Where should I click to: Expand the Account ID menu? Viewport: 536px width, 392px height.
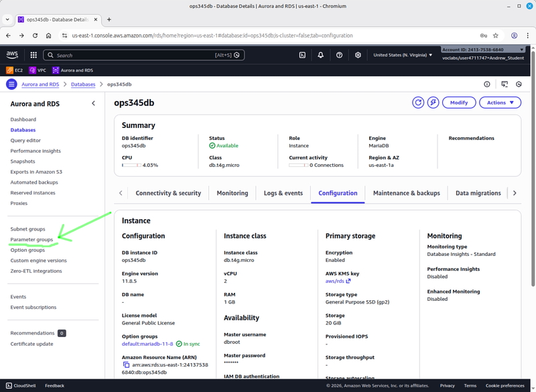click(x=482, y=50)
